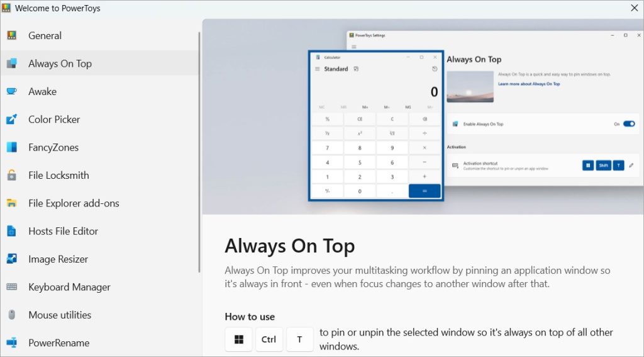
Task: Select Mouse utilities entry
Action: click(x=99, y=315)
